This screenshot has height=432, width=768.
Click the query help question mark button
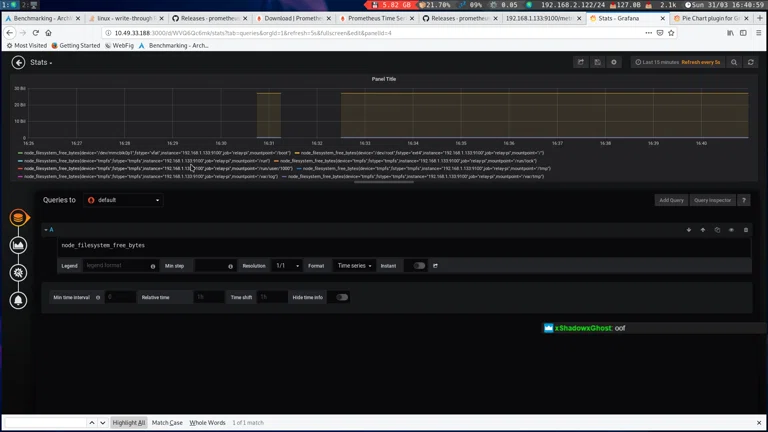[744, 200]
